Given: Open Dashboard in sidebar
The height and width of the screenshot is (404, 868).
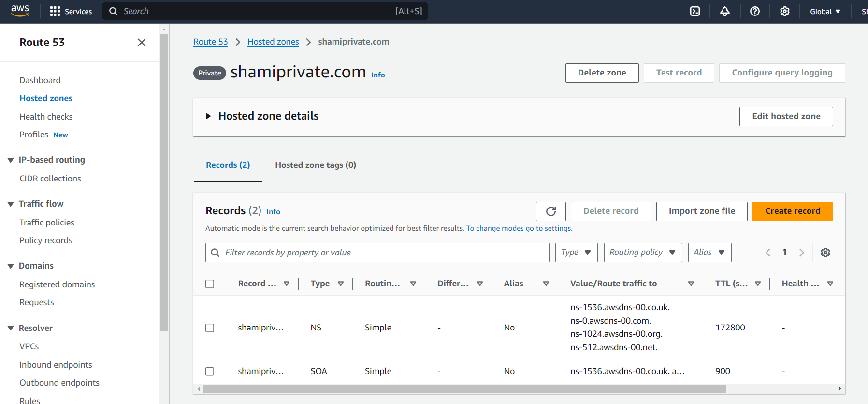Looking at the screenshot, I should tap(40, 80).
